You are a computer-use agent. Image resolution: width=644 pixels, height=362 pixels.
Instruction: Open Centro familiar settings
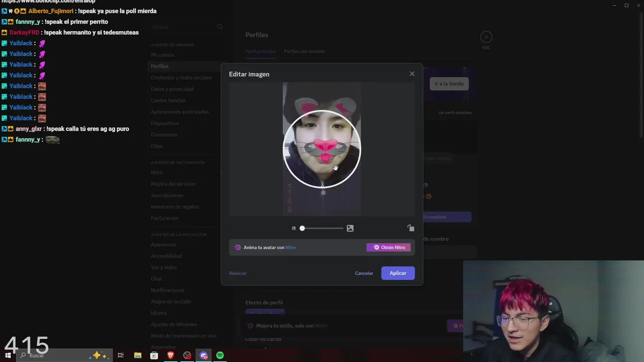[168, 101]
